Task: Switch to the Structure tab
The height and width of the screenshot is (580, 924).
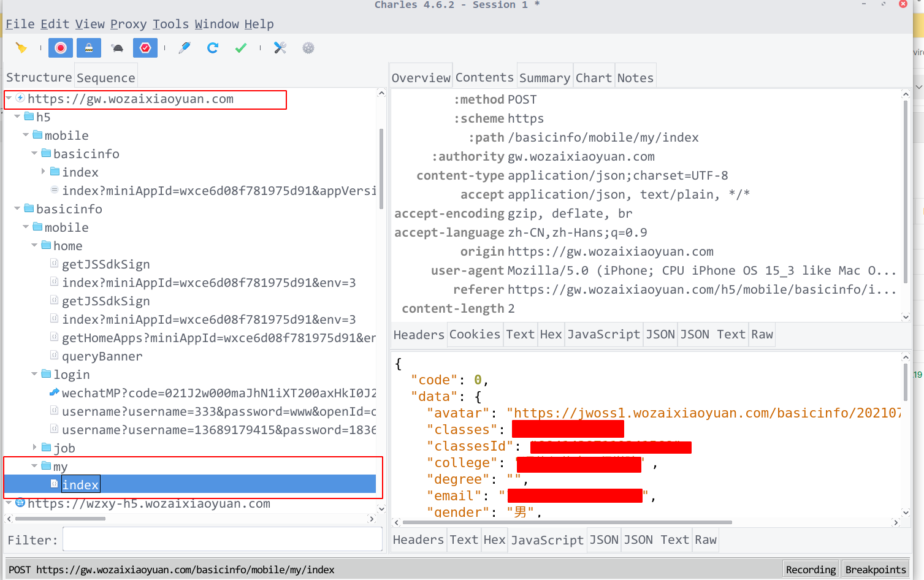Action: 39,77
